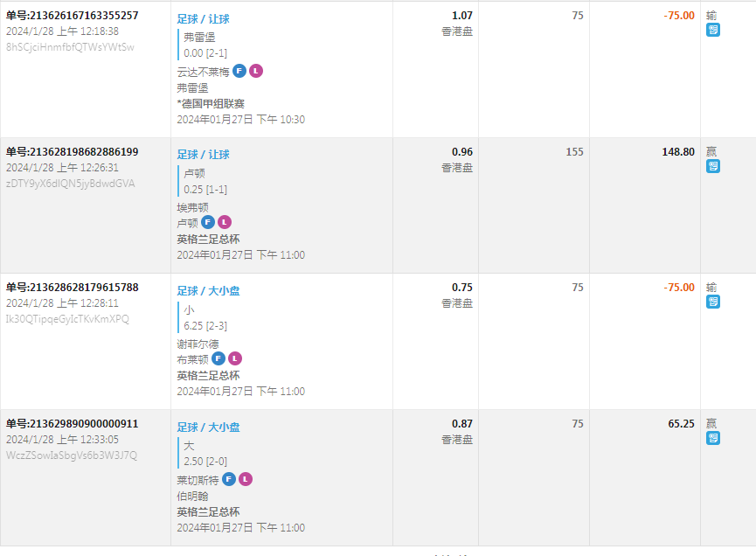
Task: Open detail icon for the 谢菲尔德 losing bet
Action: [x=713, y=302]
